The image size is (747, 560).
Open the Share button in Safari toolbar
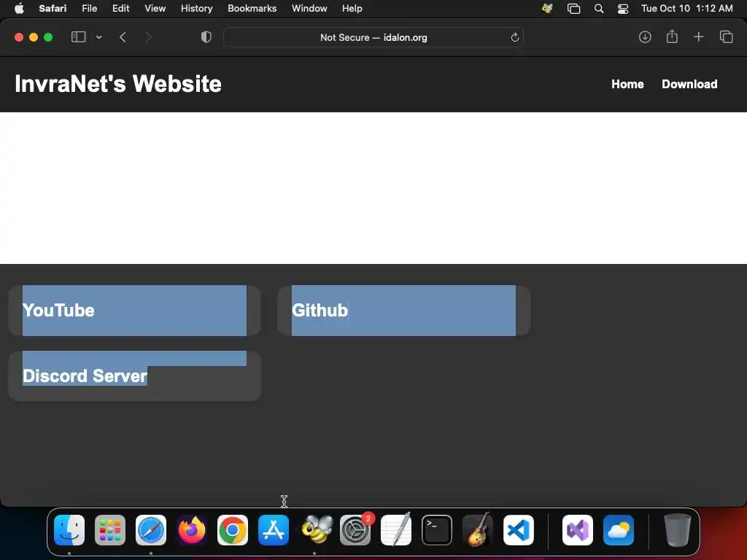[672, 36]
